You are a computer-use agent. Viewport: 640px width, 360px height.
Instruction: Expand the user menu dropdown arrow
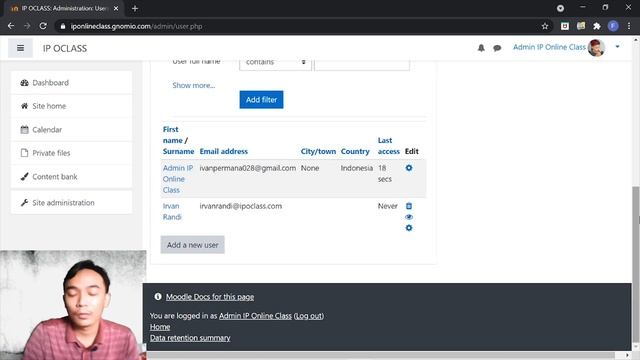[618, 47]
